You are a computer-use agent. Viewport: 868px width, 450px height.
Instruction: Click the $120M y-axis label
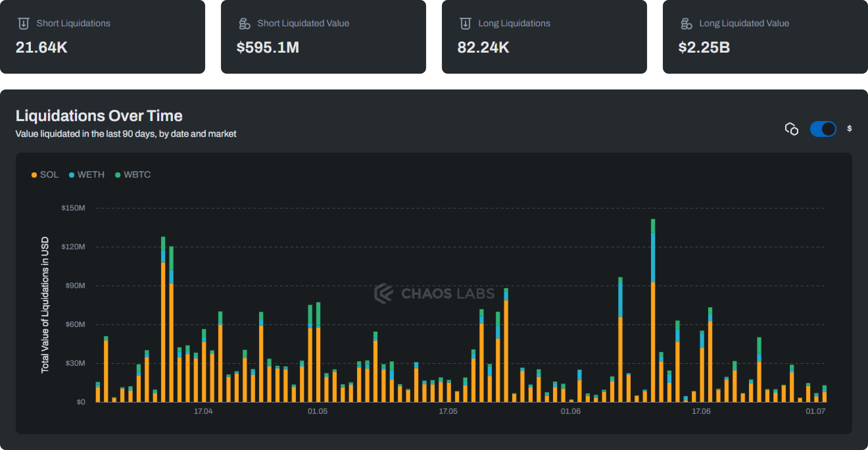(73, 247)
